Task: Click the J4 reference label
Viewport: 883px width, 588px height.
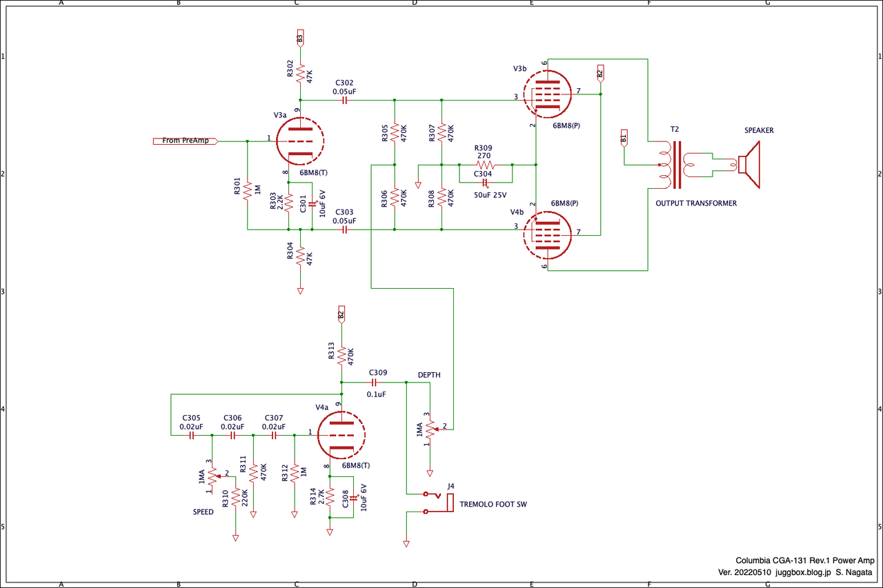Action: (x=451, y=486)
